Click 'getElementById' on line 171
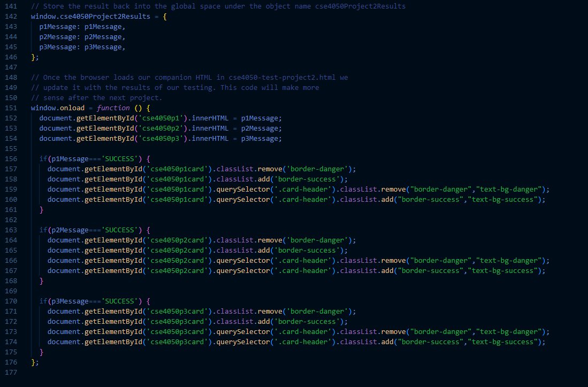 pyautogui.click(x=113, y=311)
